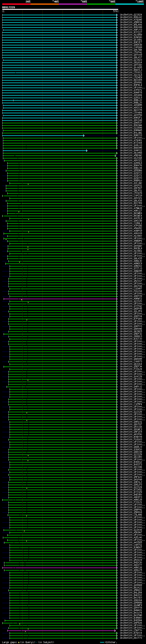
Task: Select the UniRef100_B9RCS3 label
Action: [x=131, y=135]
